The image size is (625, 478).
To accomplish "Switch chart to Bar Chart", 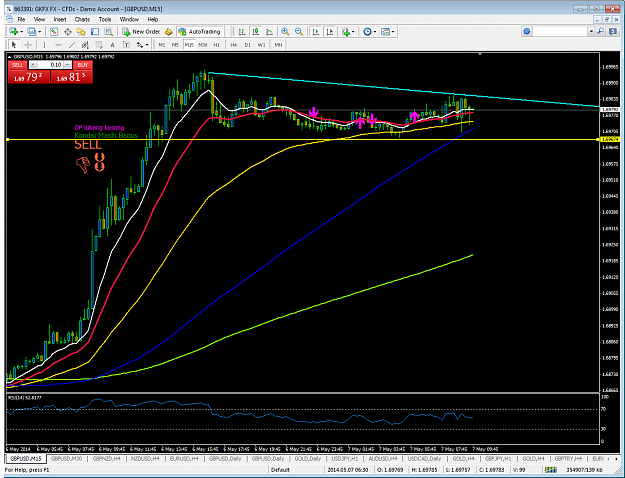I will click(242, 31).
